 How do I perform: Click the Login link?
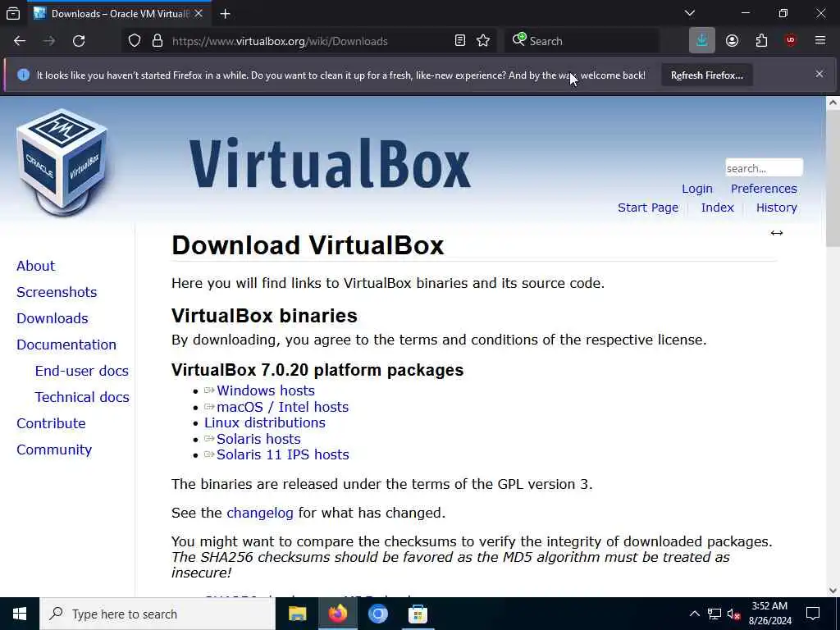(697, 189)
